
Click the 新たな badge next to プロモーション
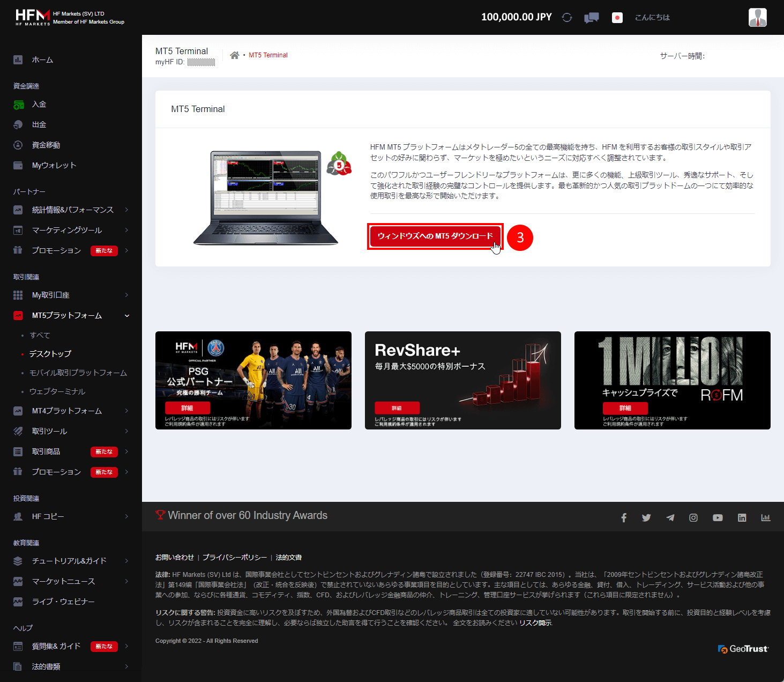click(x=104, y=250)
